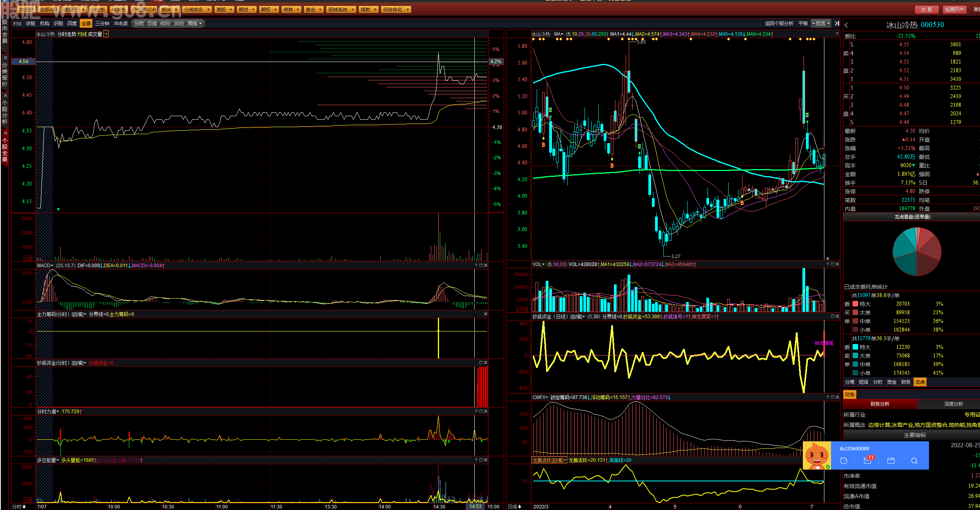Switch to 短线 tab

coord(864,382)
